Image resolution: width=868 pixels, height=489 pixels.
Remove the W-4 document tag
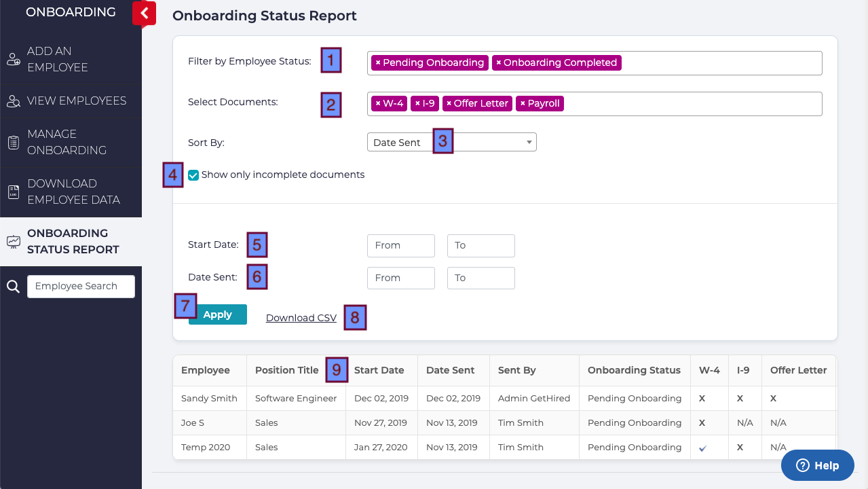(x=378, y=103)
